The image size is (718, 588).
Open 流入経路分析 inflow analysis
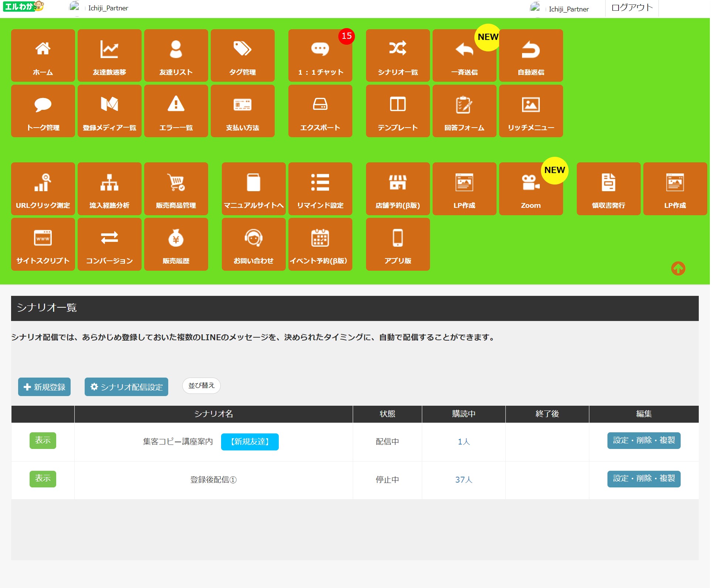point(109,189)
